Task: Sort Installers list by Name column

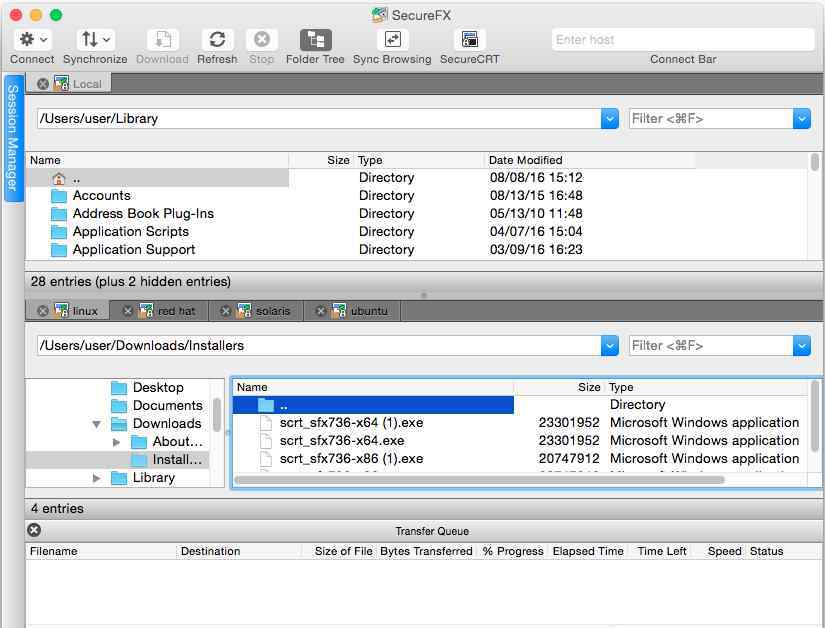Action: [x=374, y=387]
